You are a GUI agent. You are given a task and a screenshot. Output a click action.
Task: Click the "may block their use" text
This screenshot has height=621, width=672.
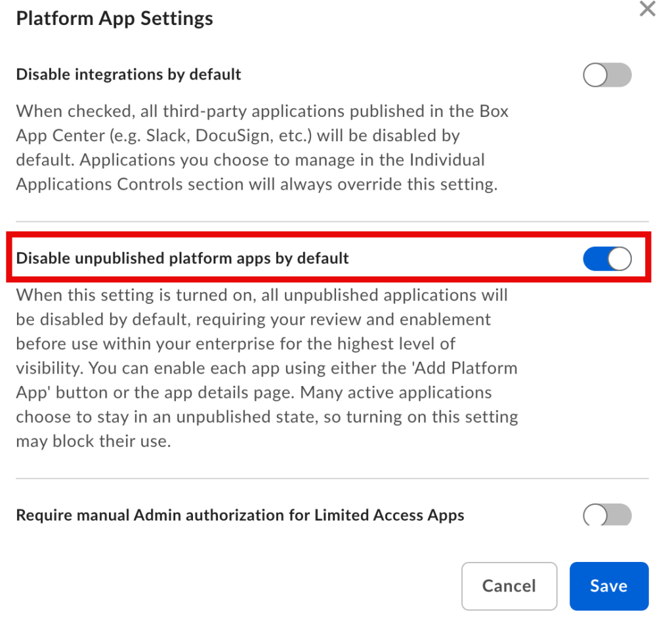tap(93, 442)
